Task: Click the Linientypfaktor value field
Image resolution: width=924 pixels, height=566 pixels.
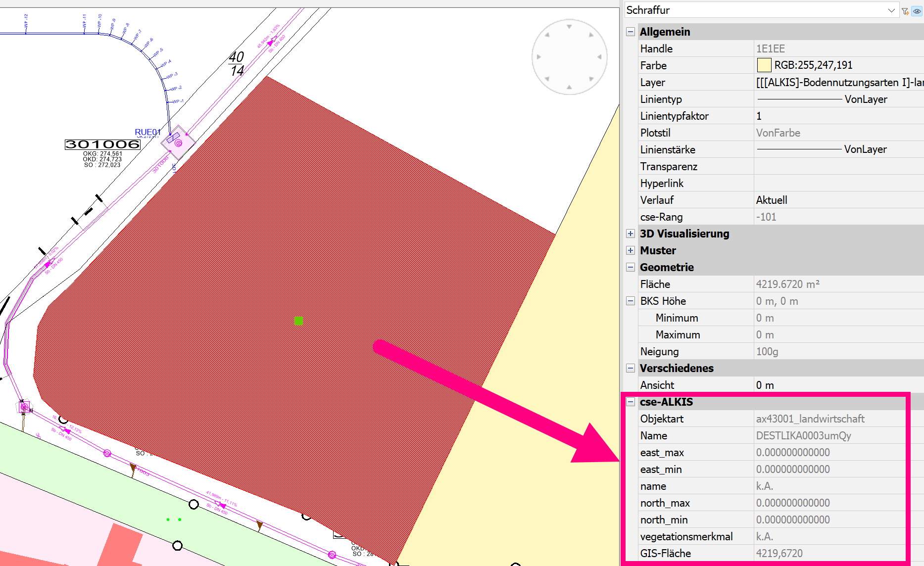Action: pos(838,116)
